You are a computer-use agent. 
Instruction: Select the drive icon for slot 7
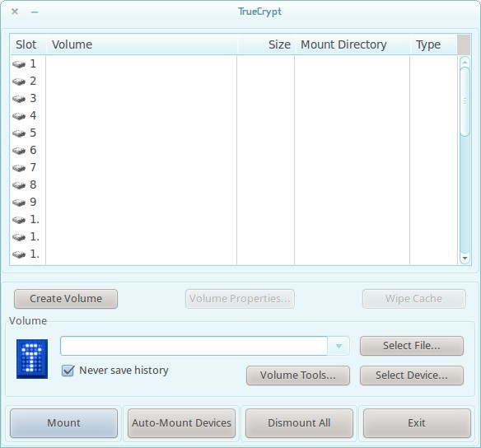click(19, 168)
